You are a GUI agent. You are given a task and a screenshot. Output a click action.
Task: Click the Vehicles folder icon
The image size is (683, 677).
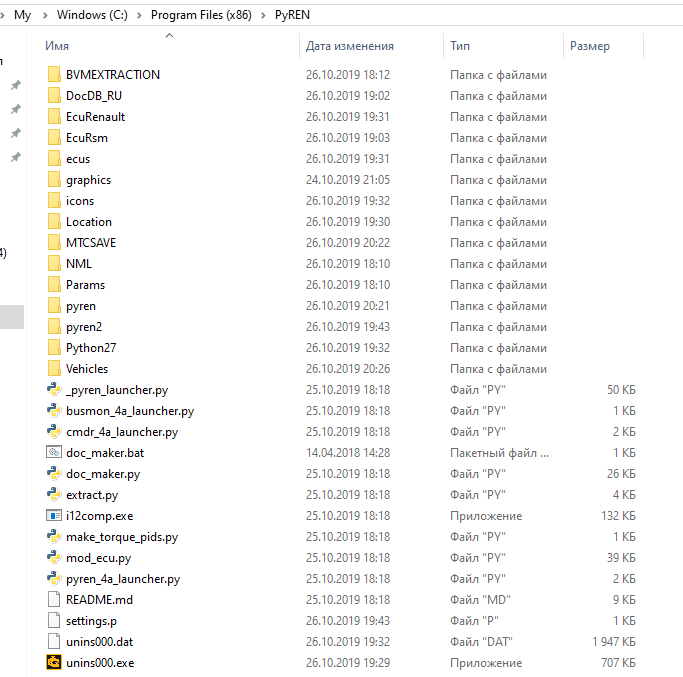point(54,369)
